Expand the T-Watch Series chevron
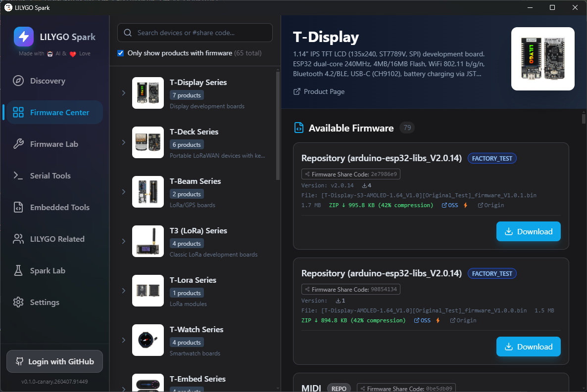The width and height of the screenshot is (587, 392). pos(124,340)
